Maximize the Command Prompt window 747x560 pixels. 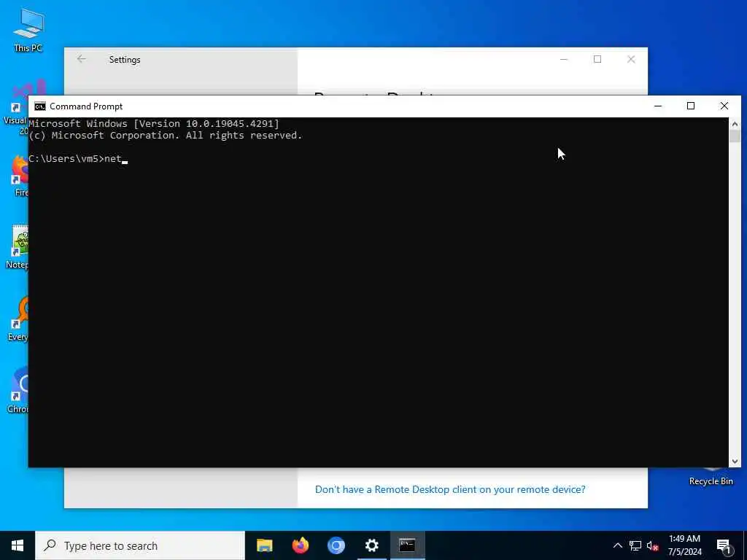691,106
